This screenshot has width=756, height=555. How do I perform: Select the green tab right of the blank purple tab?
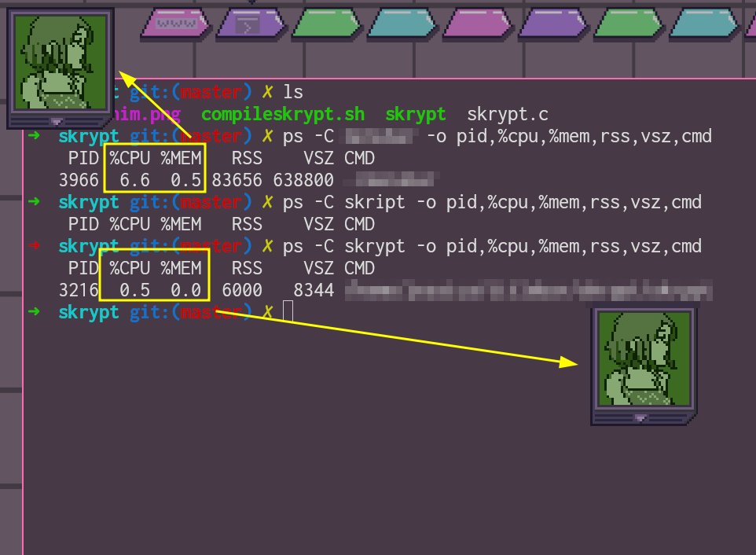click(x=629, y=23)
